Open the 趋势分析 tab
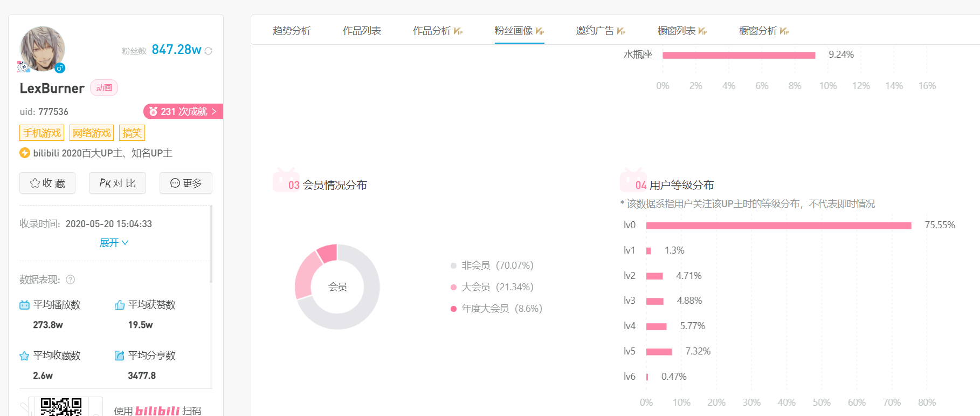The width and height of the screenshot is (980, 416). (x=292, y=31)
